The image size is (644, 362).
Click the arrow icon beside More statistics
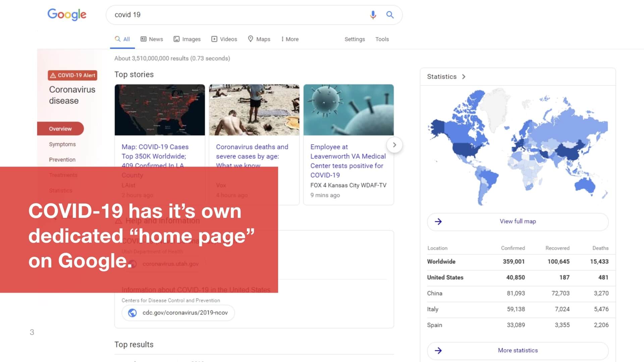(438, 351)
